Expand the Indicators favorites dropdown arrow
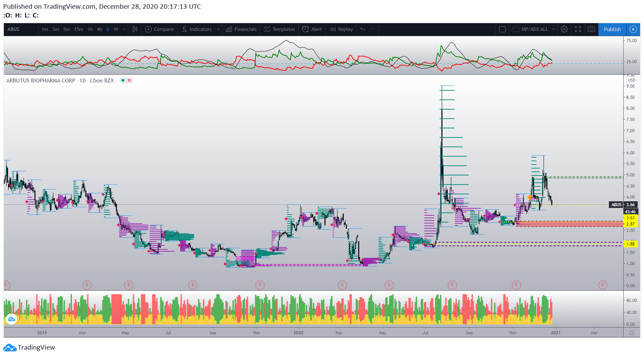The image size is (644, 357). point(218,29)
